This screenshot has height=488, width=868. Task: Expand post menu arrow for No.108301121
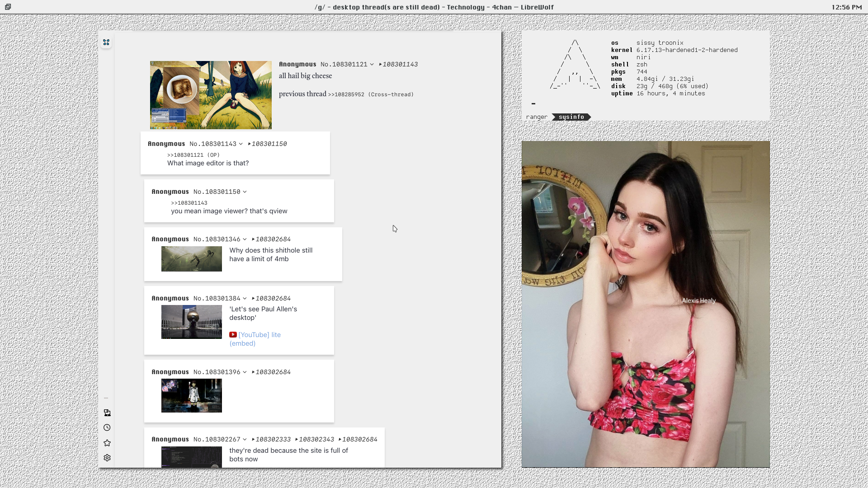(x=372, y=65)
